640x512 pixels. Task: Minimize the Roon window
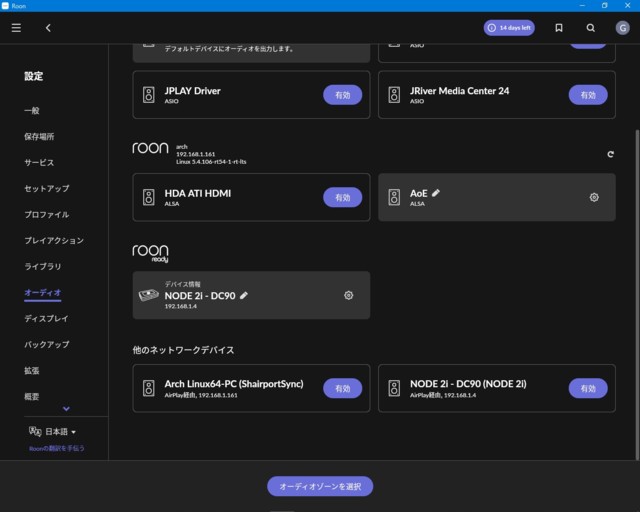pos(582,6)
